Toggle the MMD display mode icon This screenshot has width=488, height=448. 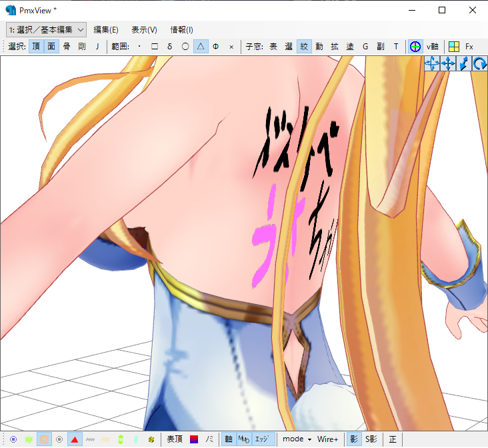(x=244, y=439)
